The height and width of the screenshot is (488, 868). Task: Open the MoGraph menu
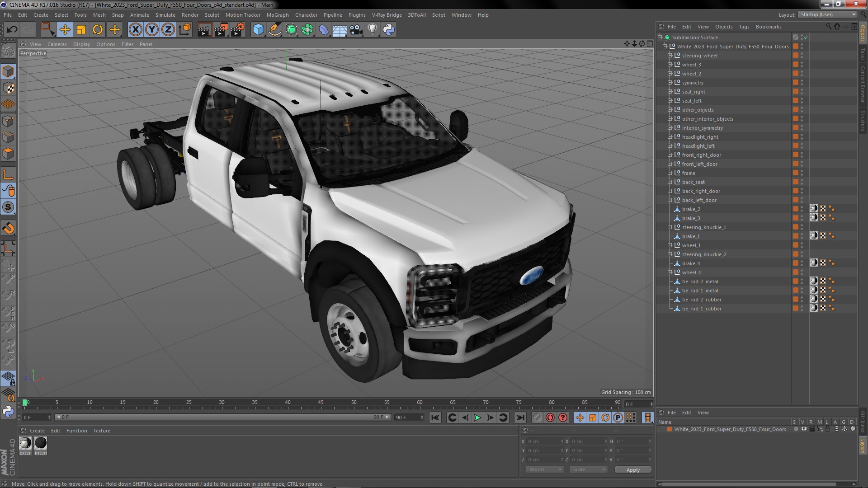pos(278,15)
